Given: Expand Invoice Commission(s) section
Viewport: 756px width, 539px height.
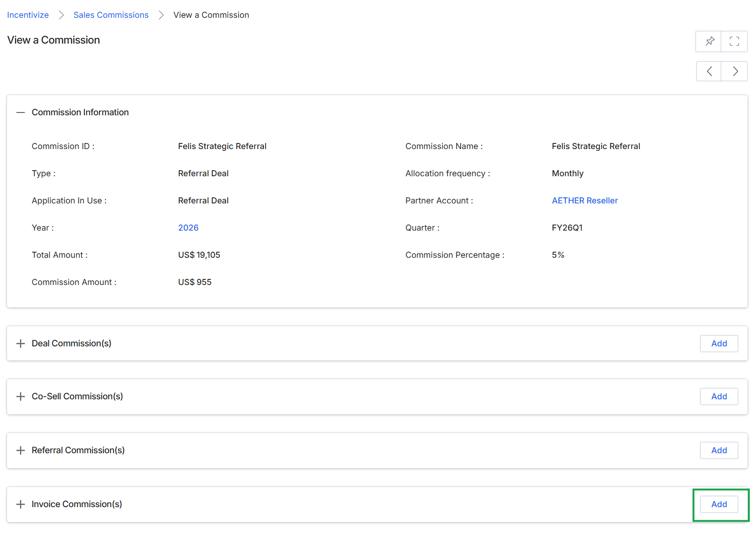Looking at the screenshot, I should (21, 504).
